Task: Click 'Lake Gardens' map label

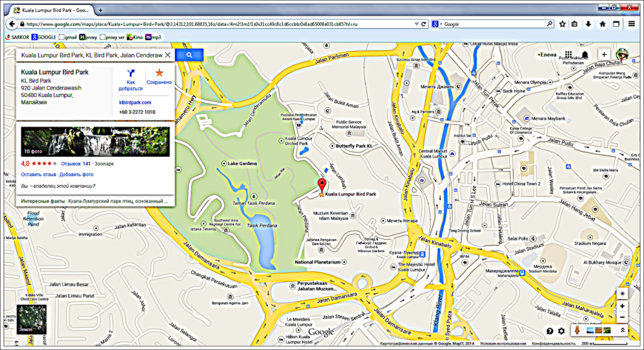Action: tap(242, 164)
